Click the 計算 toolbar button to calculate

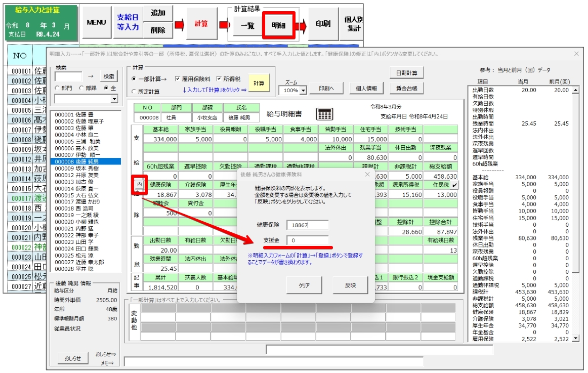(202, 23)
